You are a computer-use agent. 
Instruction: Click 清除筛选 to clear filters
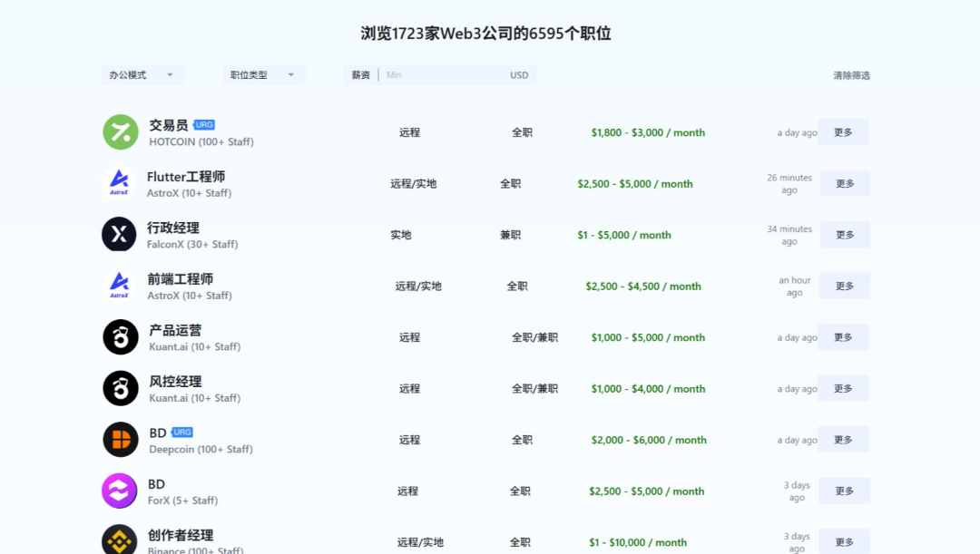tap(851, 75)
